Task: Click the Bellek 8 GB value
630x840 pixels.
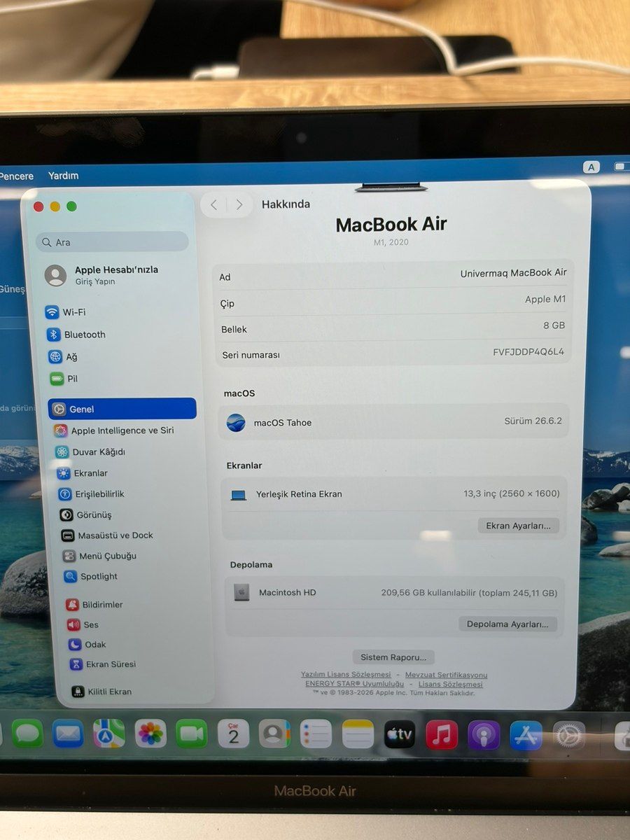Action: click(x=554, y=325)
